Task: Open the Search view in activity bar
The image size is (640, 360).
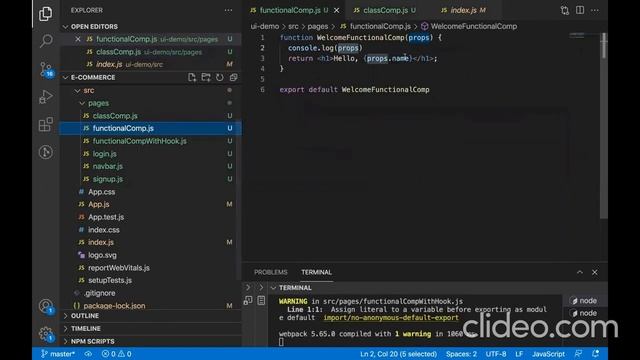Action: pyautogui.click(x=46, y=40)
